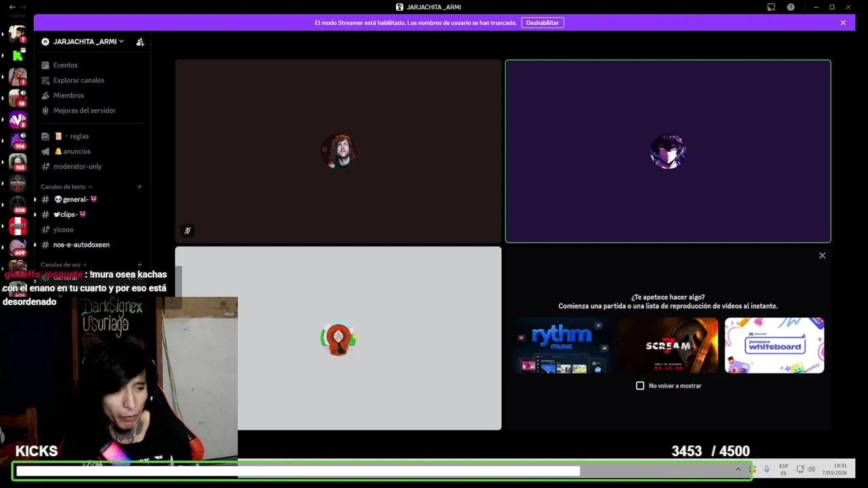This screenshot has height=488, width=868.
Task: Open the red-white striped server icon
Action: 18,226
